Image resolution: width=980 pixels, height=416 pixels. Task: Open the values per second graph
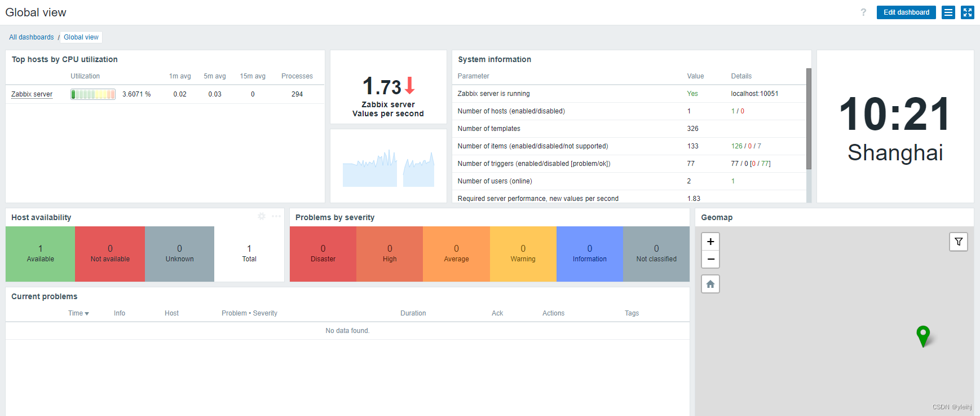click(389, 166)
